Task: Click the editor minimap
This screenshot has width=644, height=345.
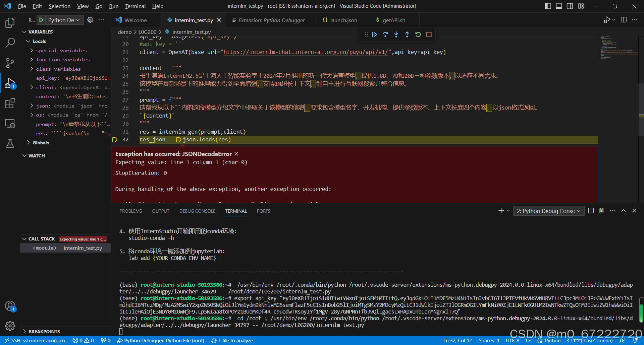Action: [619, 48]
